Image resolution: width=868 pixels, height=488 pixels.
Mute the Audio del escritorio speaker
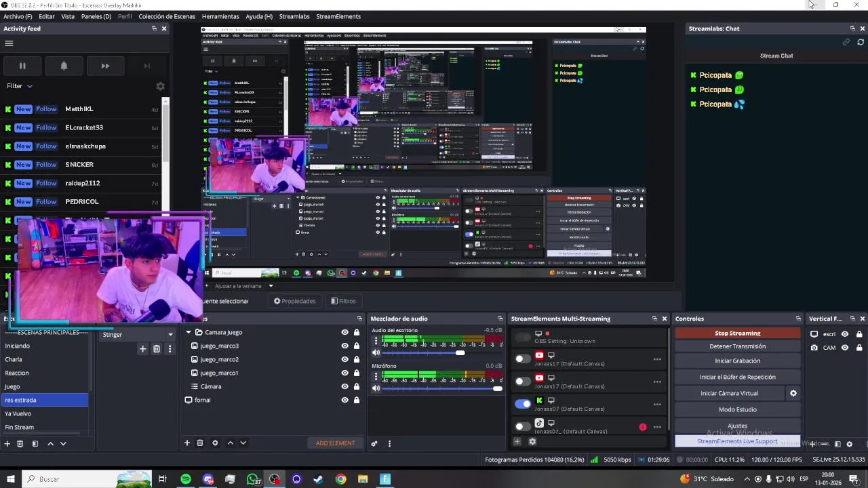[376, 352]
